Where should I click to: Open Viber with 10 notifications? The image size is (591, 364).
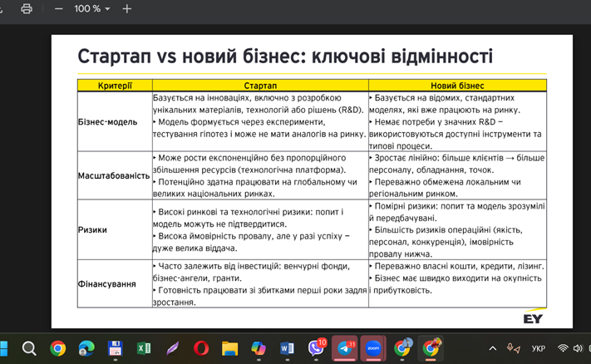point(317,348)
